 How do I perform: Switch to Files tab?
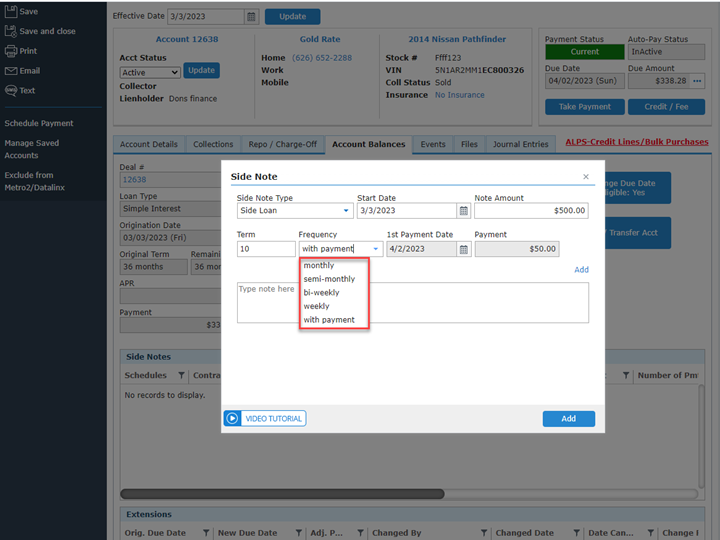(x=469, y=144)
